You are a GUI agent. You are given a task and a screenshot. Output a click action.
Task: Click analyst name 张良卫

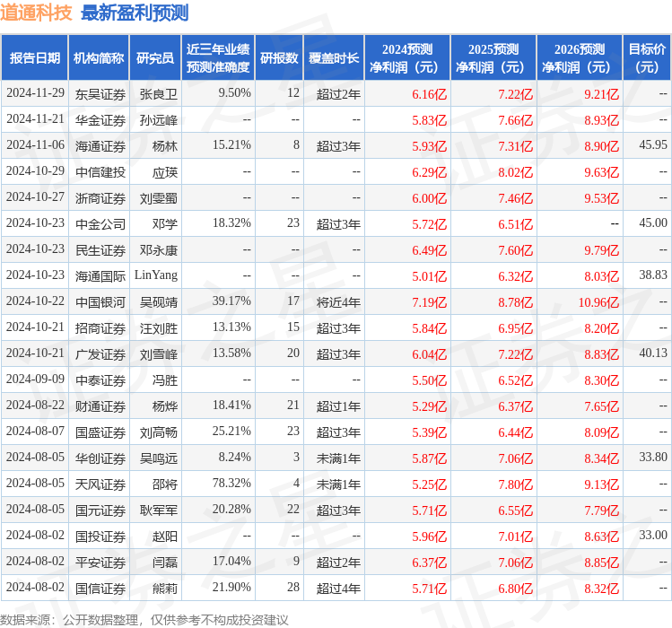(159, 93)
